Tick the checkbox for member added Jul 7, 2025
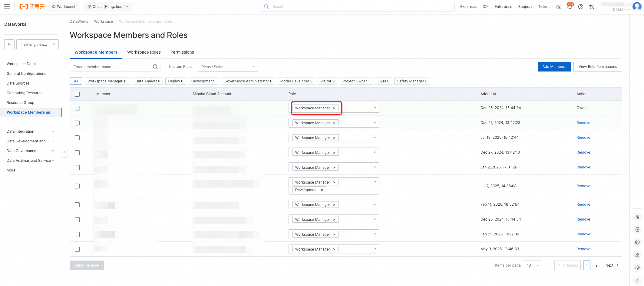Screen dimensions: 644x286 click(77, 186)
